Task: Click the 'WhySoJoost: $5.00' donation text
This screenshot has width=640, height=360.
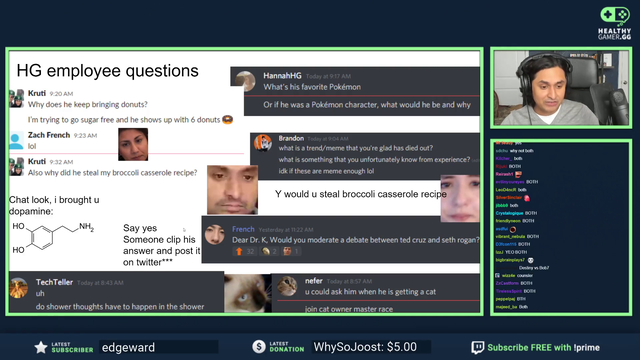Action: (365, 347)
